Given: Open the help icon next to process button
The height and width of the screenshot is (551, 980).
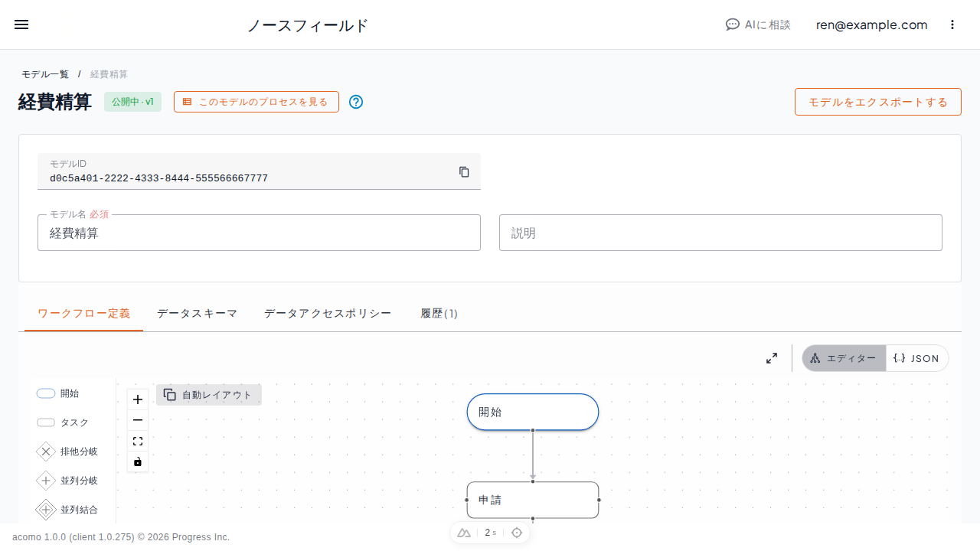Looking at the screenshot, I should [356, 102].
